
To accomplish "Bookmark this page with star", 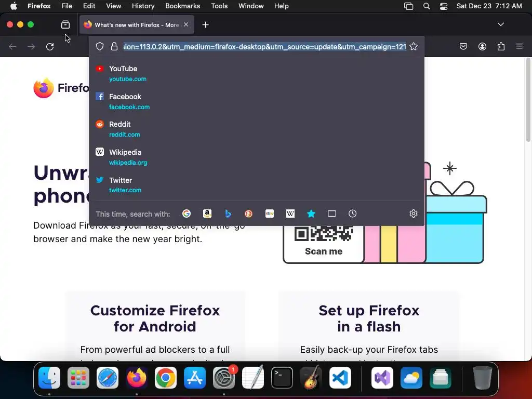I will (x=413, y=46).
